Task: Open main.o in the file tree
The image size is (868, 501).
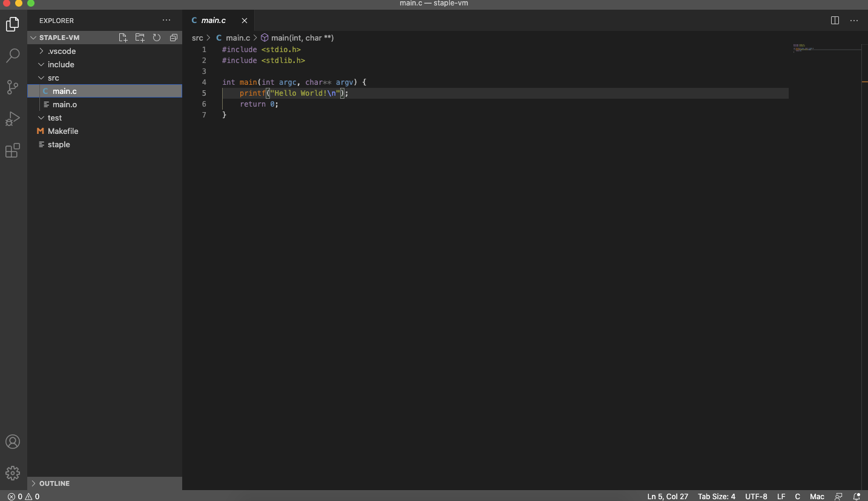Action: [x=105, y=105]
